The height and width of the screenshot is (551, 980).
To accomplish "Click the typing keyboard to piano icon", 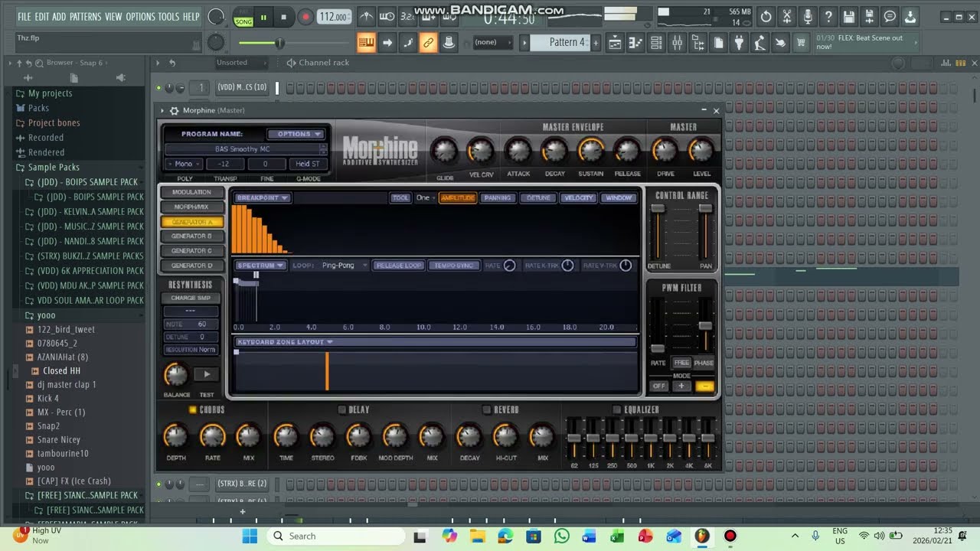I will (366, 43).
